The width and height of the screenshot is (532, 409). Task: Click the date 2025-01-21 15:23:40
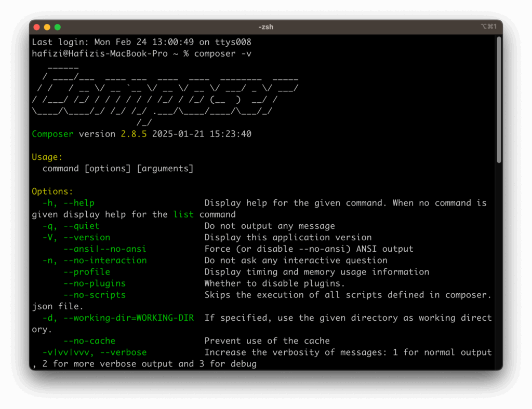pyautogui.click(x=202, y=134)
